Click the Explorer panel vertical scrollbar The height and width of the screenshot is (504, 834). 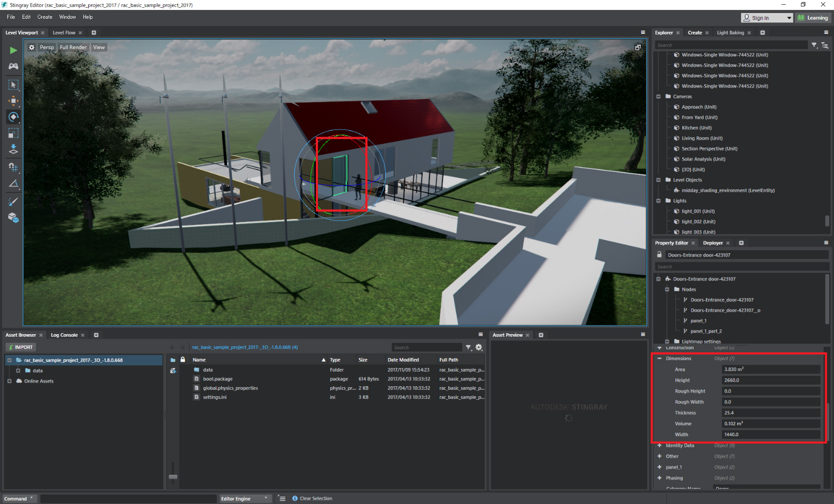827,220
